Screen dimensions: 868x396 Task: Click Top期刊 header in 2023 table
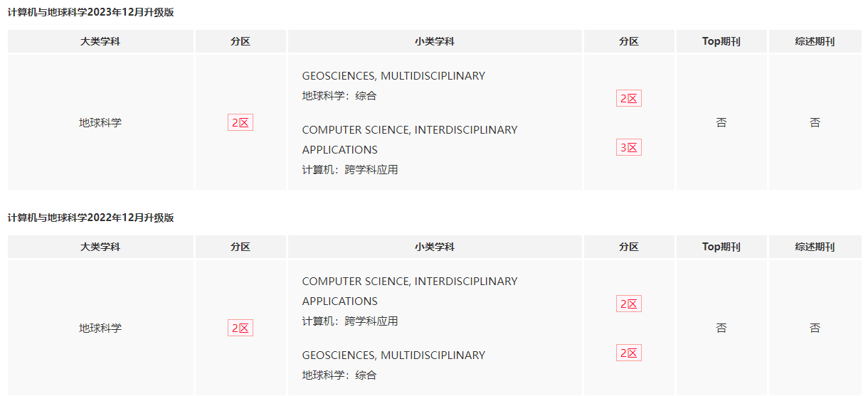click(721, 41)
